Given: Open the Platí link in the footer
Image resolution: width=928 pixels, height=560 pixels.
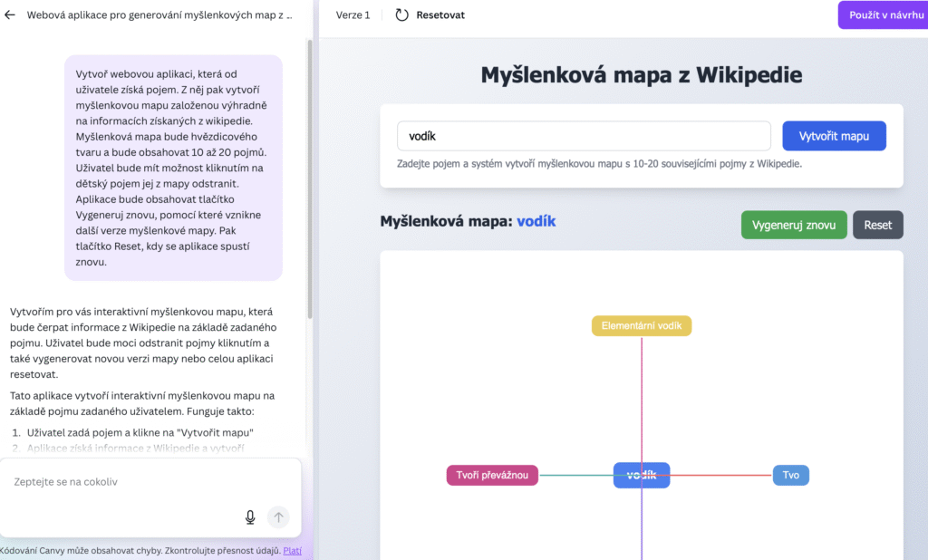Looking at the screenshot, I should [293, 551].
